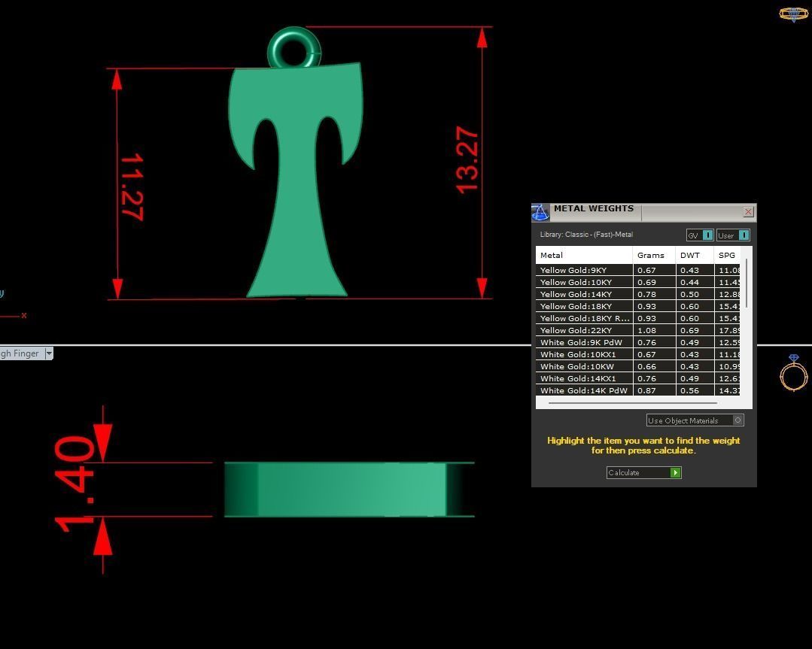Close the Metal Weights panel
This screenshot has height=649, width=812.
(748, 211)
